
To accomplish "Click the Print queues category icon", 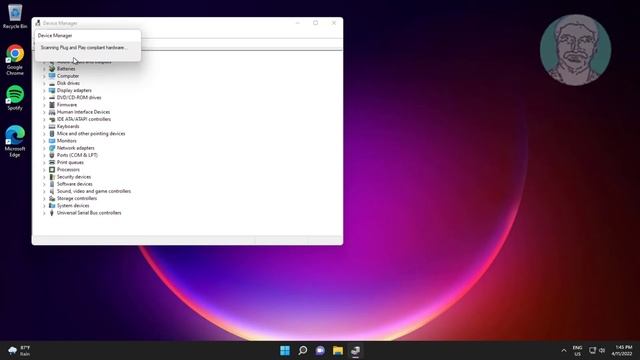I will [x=52, y=162].
